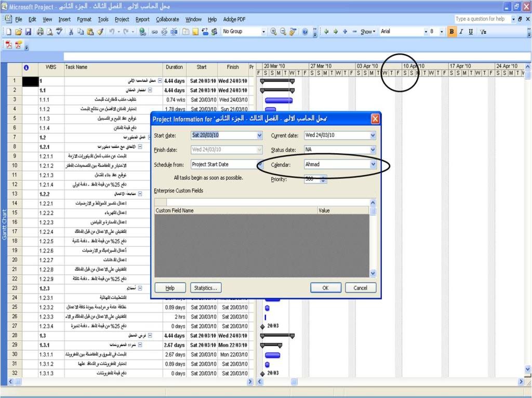Select task row number 32
532x398 pixels.
[x=15, y=373]
